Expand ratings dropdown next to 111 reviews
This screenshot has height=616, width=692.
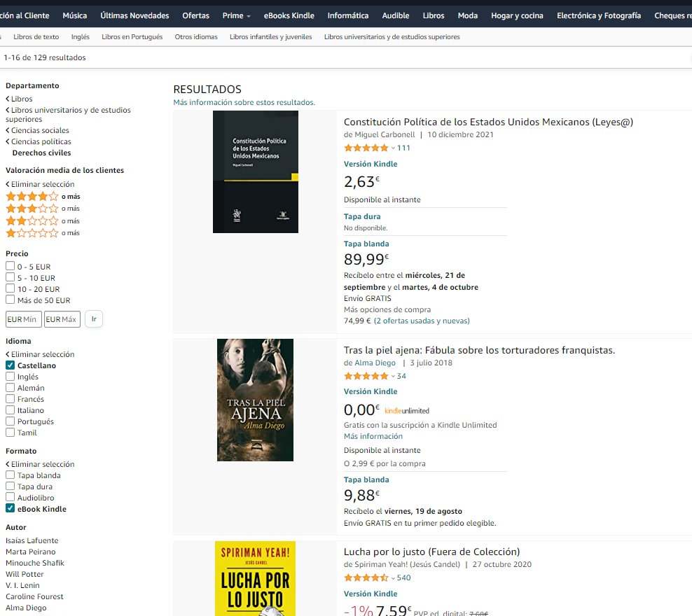(x=393, y=148)
